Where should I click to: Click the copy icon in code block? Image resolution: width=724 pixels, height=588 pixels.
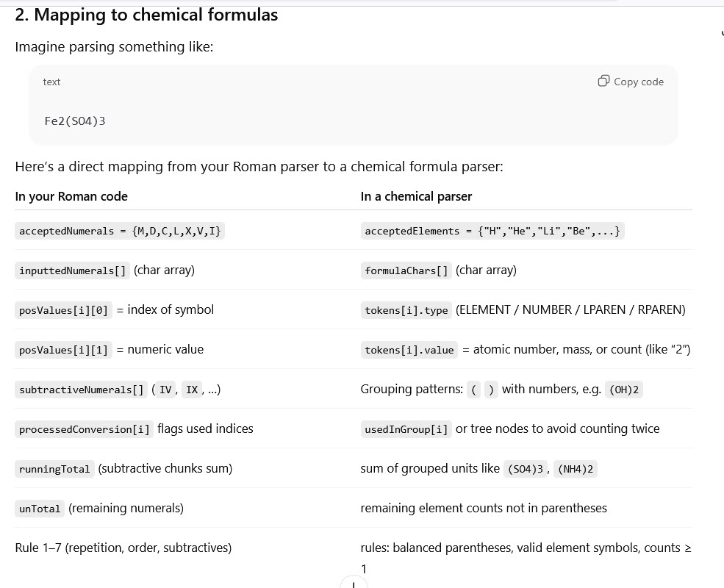pyautogui.click(x=603, y=81)
